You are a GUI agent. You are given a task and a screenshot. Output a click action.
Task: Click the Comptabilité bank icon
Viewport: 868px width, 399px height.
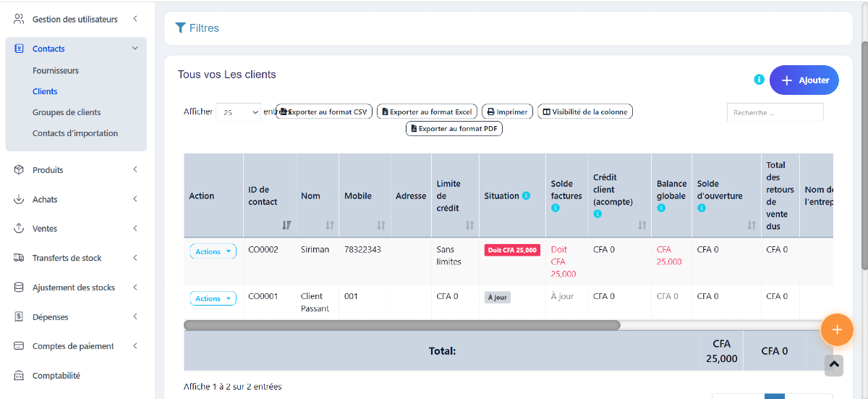(x=19, y=375)
